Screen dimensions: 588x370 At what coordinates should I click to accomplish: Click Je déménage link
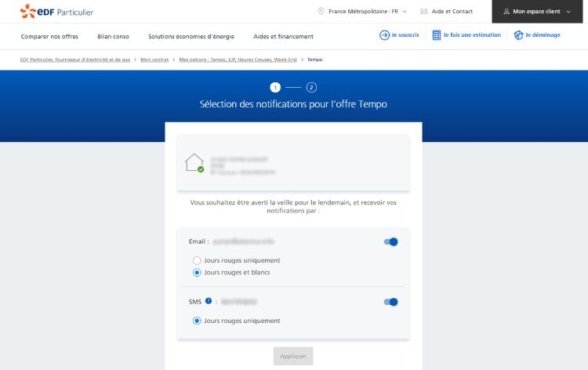[x=543, y=34]
